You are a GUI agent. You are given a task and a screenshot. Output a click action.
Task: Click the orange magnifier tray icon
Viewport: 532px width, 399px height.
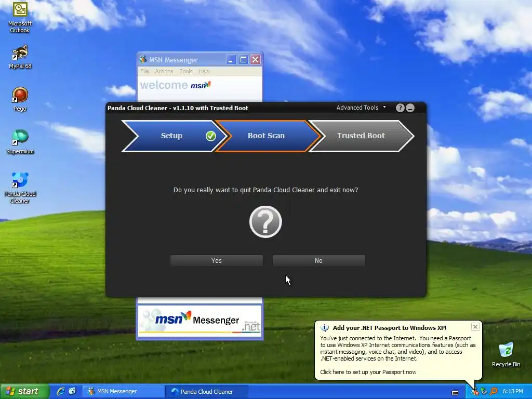494,391
